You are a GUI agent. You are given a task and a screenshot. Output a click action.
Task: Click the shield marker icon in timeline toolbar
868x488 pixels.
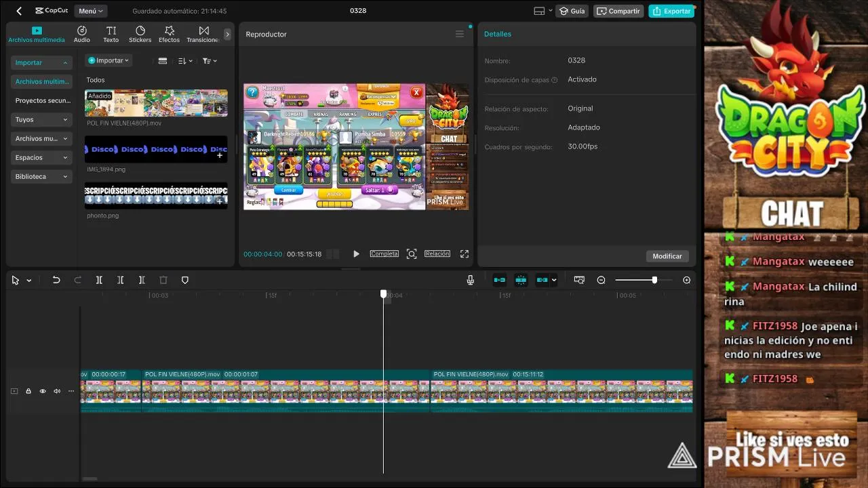click(x=185, y=280)
